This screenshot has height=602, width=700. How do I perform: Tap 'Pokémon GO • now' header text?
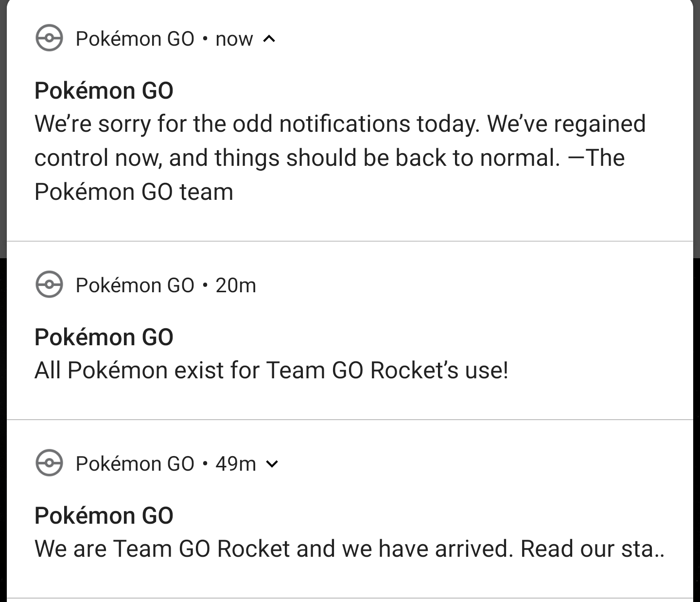pyautogui.click(x=135, y=39)
